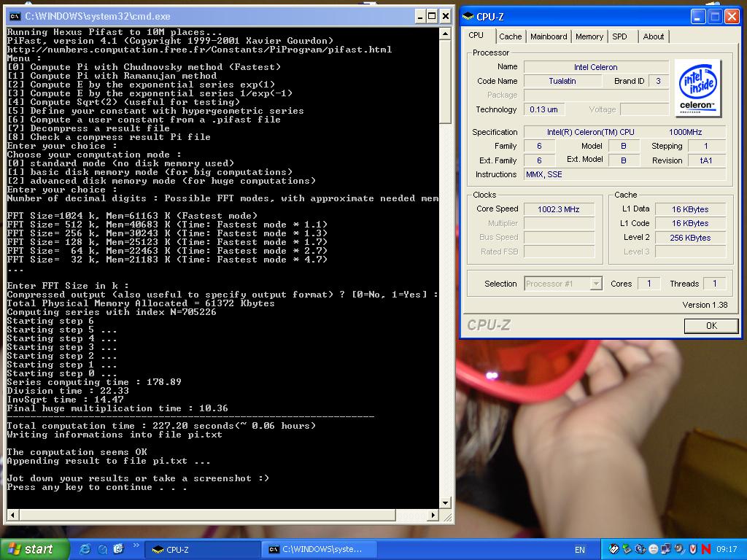Click the 09:17 system clock
Screen dimensions: 747x560
tap(727, 549)
